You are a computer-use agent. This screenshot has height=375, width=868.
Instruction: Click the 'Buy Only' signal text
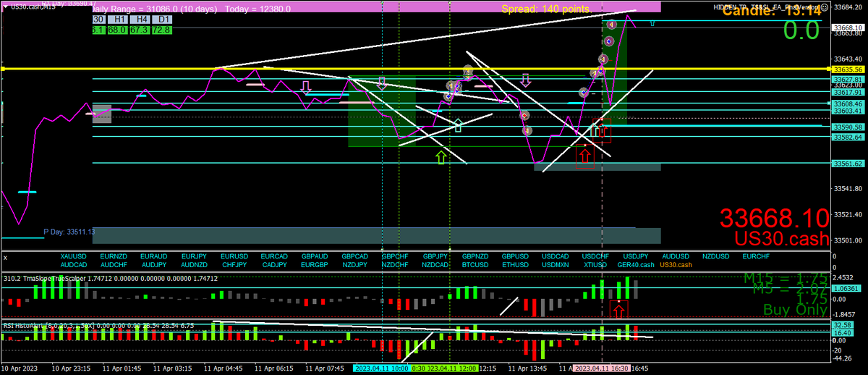click(x=795, y=310)
